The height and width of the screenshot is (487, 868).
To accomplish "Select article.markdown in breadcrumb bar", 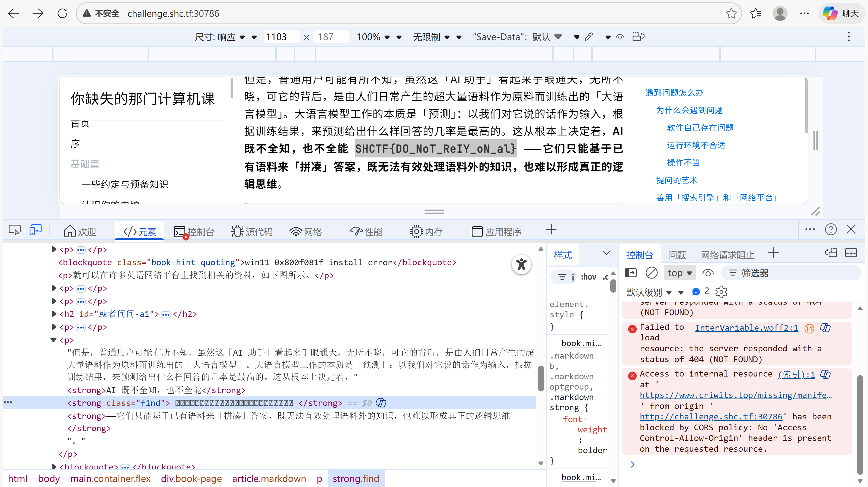I will click(269, 478).
